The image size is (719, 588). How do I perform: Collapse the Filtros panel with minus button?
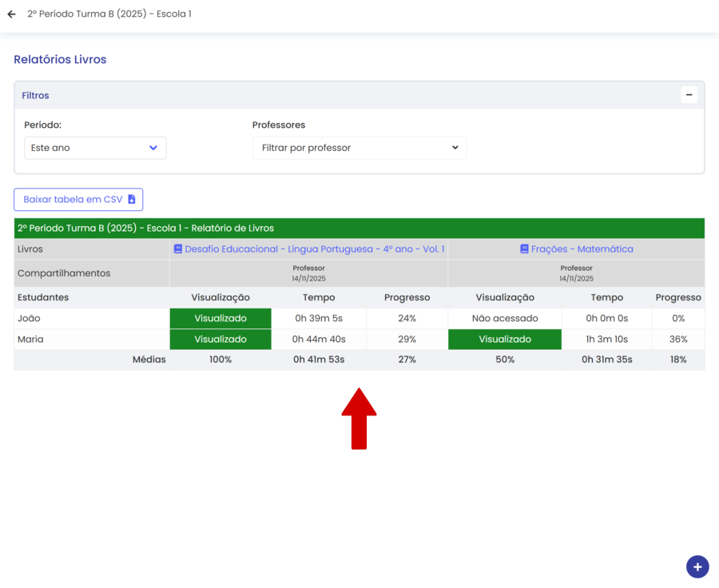(689, 95)
